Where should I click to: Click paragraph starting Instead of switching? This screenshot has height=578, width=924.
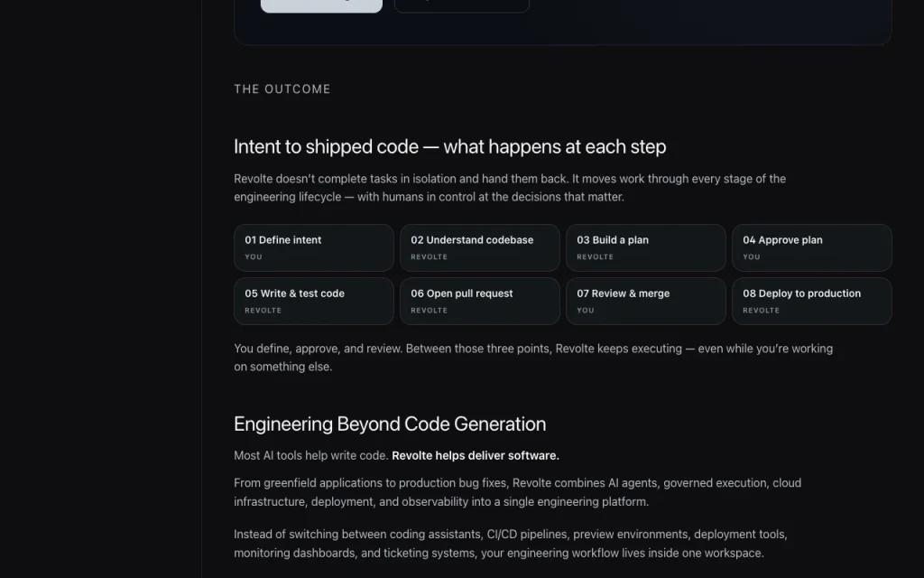pyautogui.click(x=511, y=543)
